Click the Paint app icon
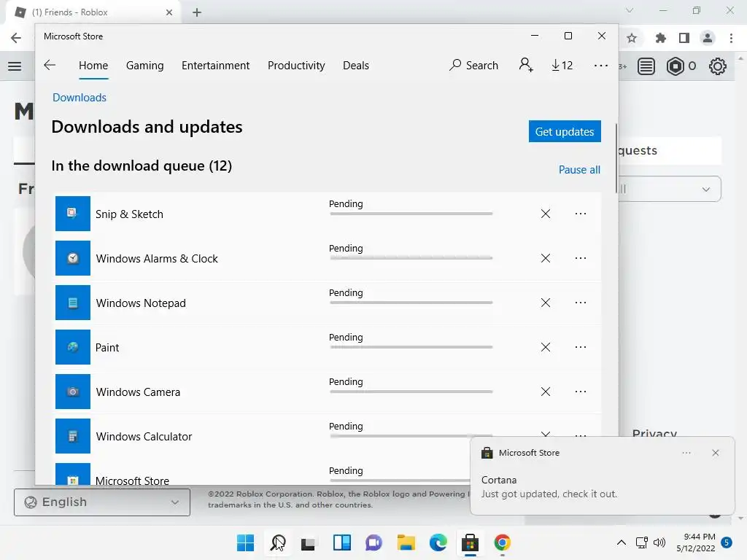This screenshot has width=747, height=560. (x=73, y=346)
